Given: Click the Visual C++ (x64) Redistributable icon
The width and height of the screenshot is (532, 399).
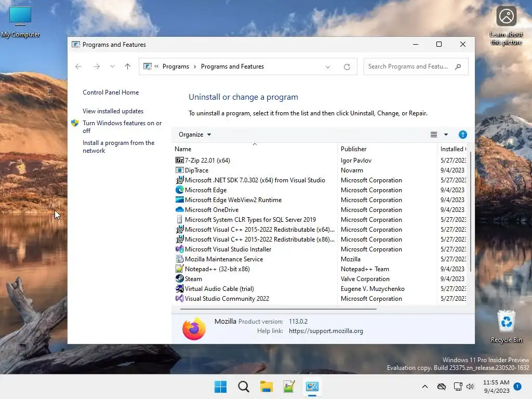Looking at the screenshot, I should click(179, 229).
